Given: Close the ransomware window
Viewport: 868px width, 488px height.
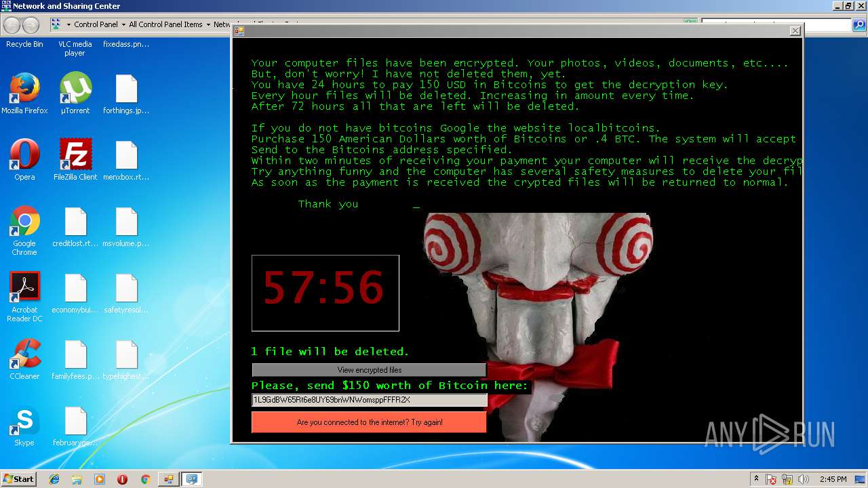Looking at the screenshot, I should point(795,30).
